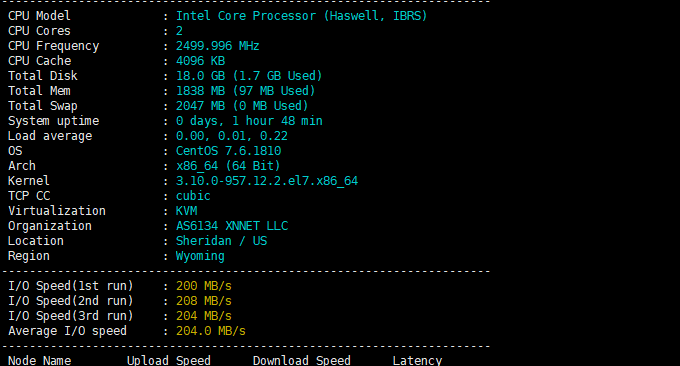Click the location 'Sheridan / US'
The image size is (680, 366).
(x=221, y=241)
